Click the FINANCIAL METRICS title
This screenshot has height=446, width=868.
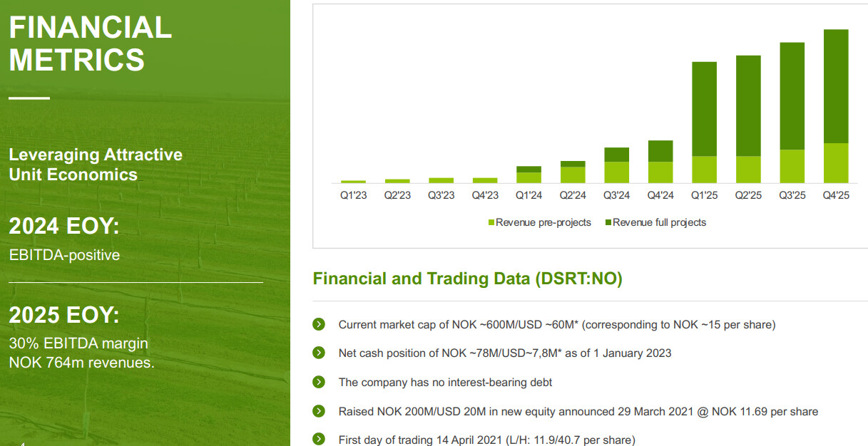coord(91,43)
